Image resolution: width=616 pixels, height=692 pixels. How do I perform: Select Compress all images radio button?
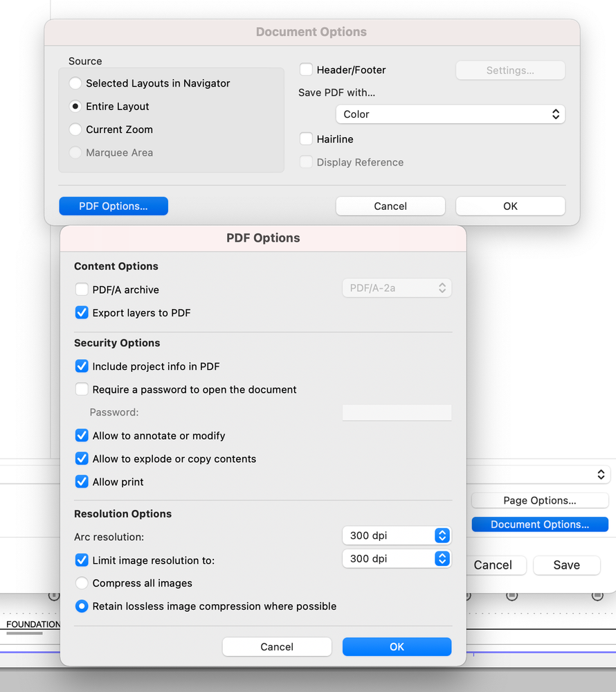tap(82, 583)
